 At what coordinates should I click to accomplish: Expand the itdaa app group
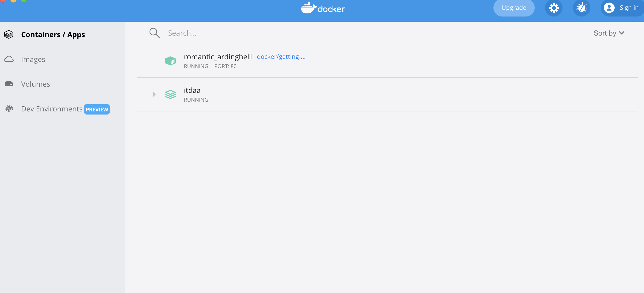click(154, 94)
